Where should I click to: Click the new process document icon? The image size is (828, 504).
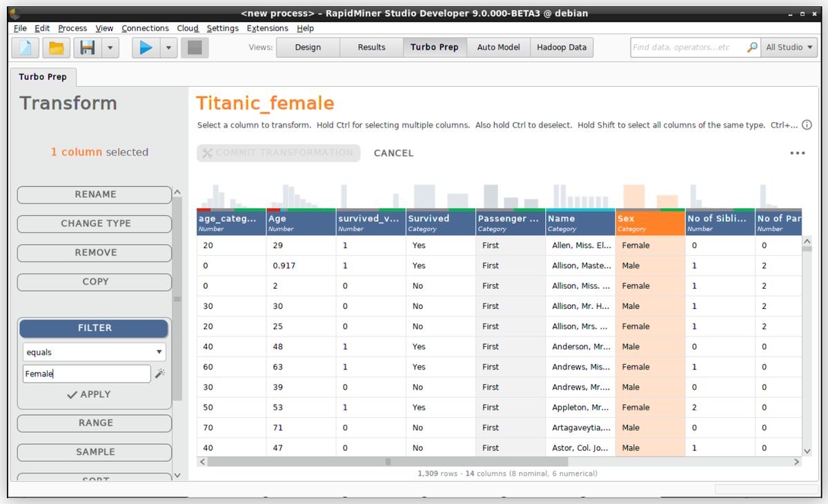tap(26, 48)
